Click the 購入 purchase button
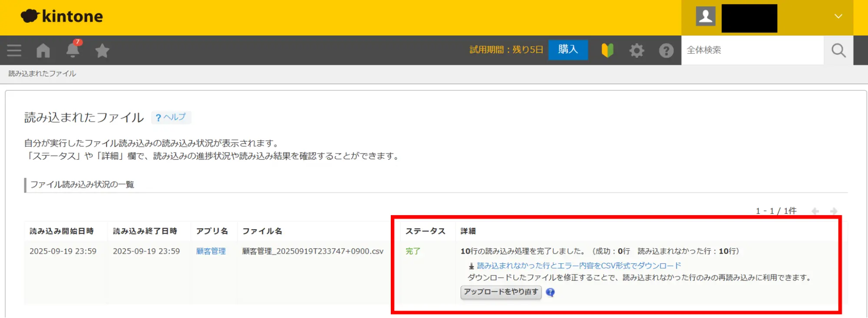Viewport: 868px width, 318px height. click(568, 49)
